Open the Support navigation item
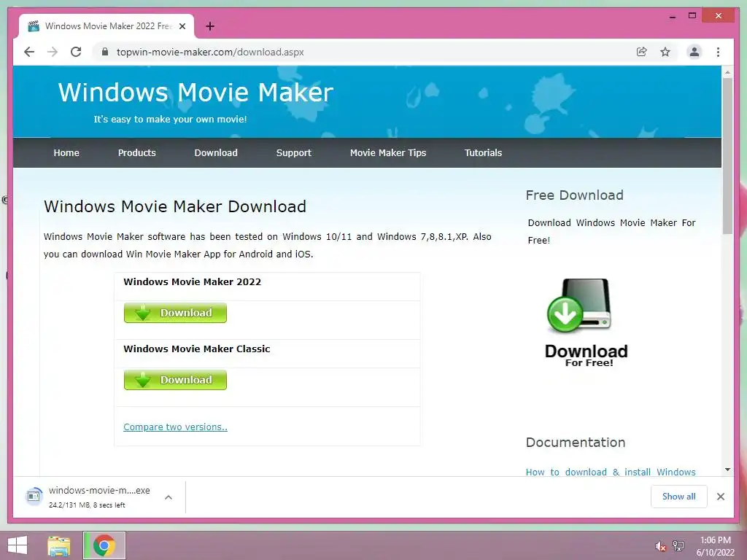 point(293,153)
